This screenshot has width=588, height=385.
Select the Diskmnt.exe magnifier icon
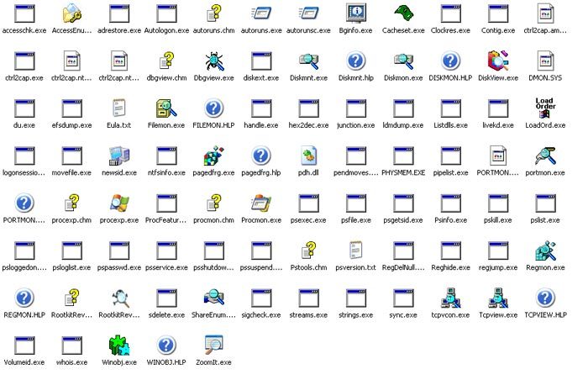click(x=308, y=61)
